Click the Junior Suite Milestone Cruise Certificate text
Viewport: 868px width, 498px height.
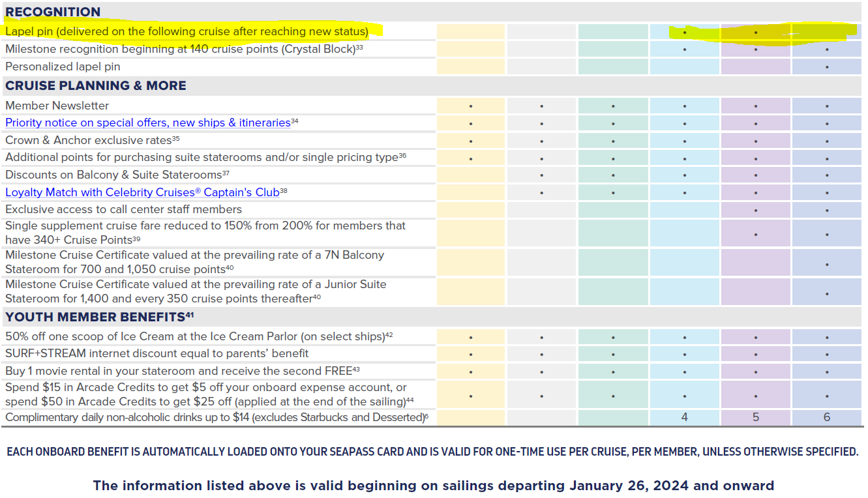pyautogui.click(x=196, y=291)
